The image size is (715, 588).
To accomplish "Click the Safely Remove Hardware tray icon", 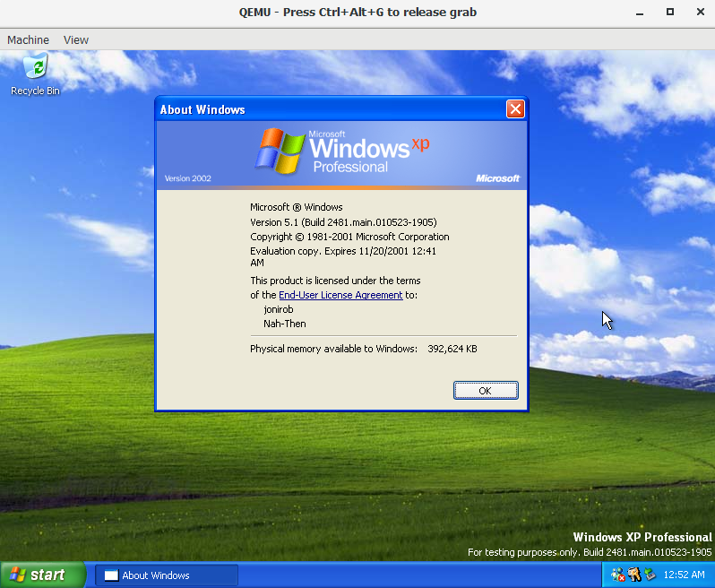I will [650, 575].
